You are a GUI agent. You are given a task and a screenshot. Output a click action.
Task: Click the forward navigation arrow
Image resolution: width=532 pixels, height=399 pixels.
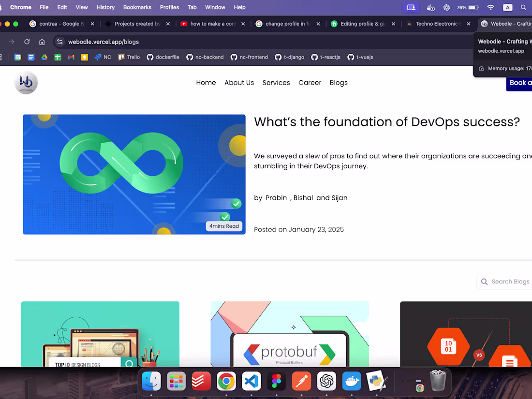12,42
